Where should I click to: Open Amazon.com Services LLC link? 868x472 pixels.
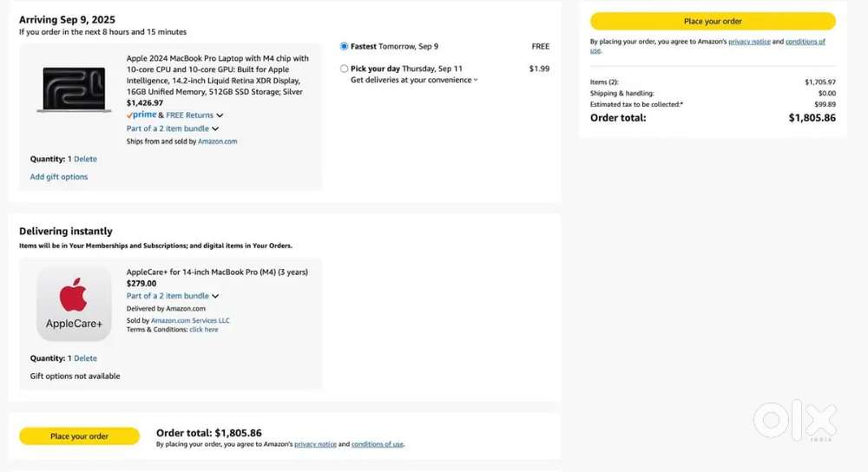point(190,320)
